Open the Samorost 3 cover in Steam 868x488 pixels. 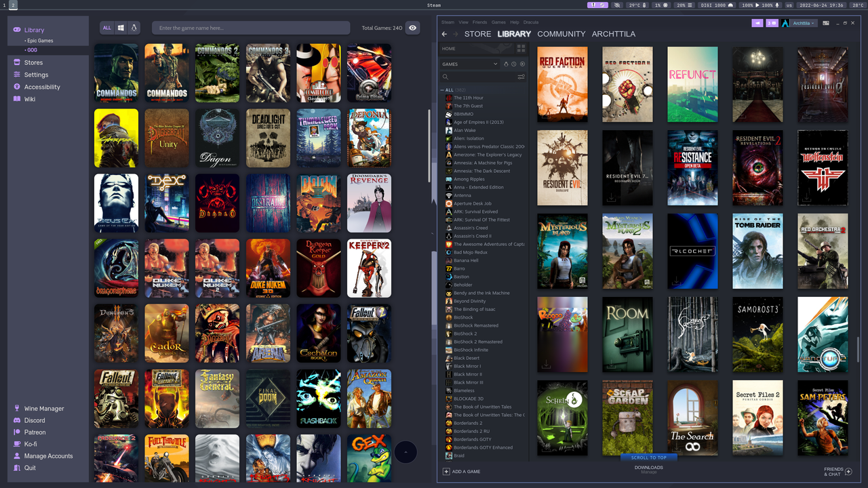(x=757, y=334)
